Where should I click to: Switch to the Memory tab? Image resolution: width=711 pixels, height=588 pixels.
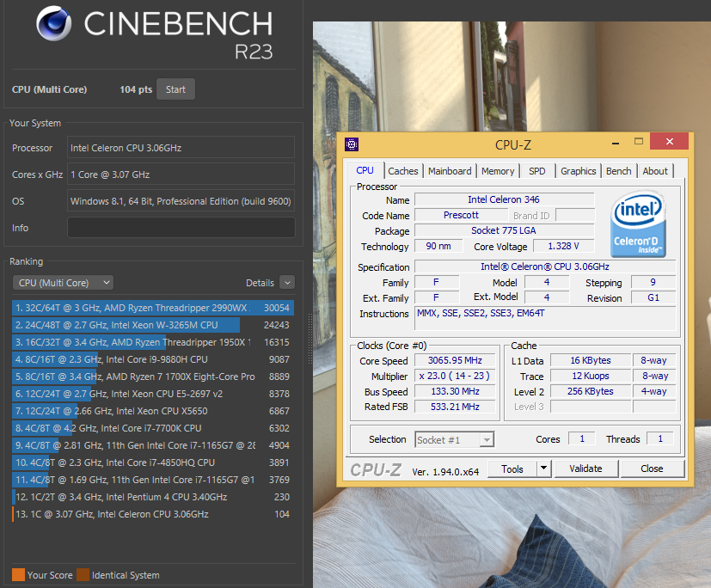pos(498,171)
